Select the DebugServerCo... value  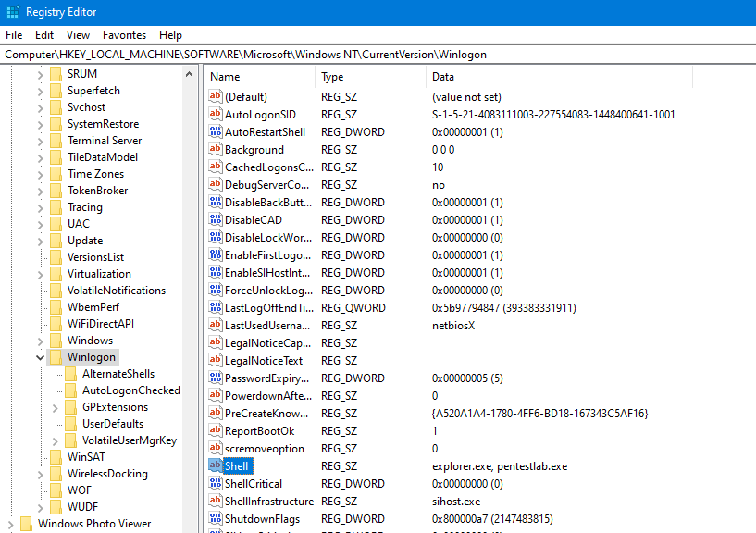tap(266, 185)
